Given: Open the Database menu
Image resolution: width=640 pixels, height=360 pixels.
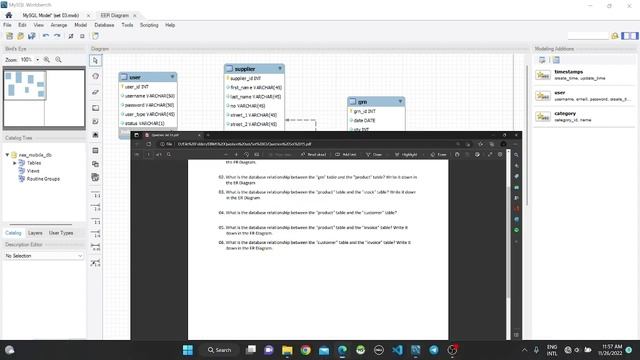Looking at the screenshot, I should click(x=104, y=25).
